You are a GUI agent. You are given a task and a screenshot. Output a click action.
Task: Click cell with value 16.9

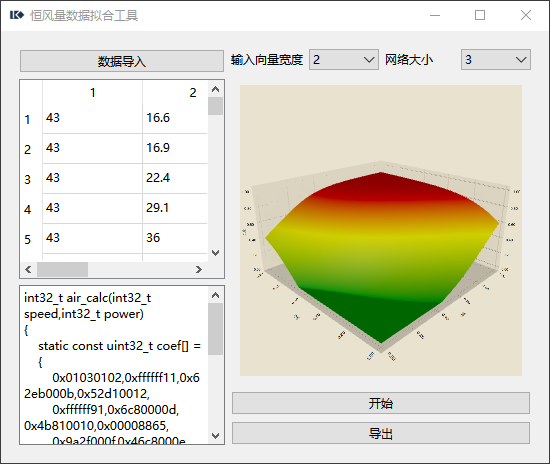pyautogui.click(x=175, y=149)
